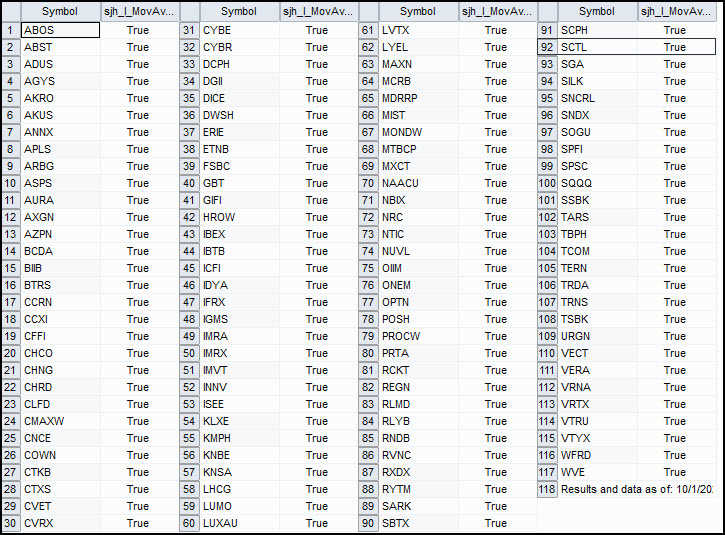
Task: Select the IDYA symbol cell
Action: pyautogui.click(x=240, y=285)
